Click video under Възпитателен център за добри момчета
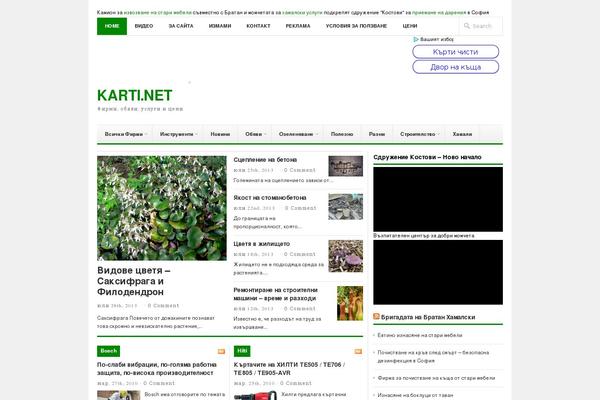The height and width of the screenshot is (400, 600). point(438,272)
